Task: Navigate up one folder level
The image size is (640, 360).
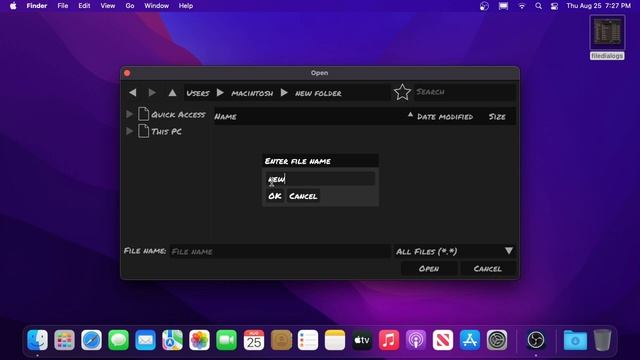Action: point(172,93)
